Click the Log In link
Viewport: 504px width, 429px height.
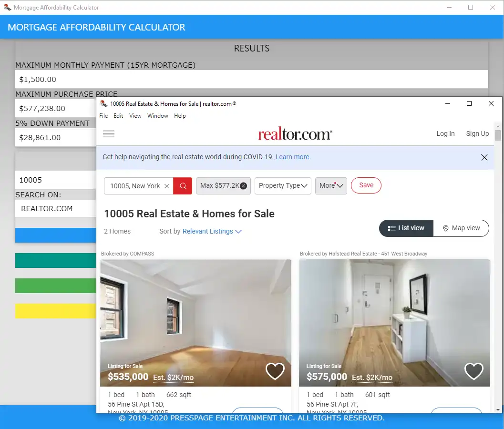pos(445,133)
